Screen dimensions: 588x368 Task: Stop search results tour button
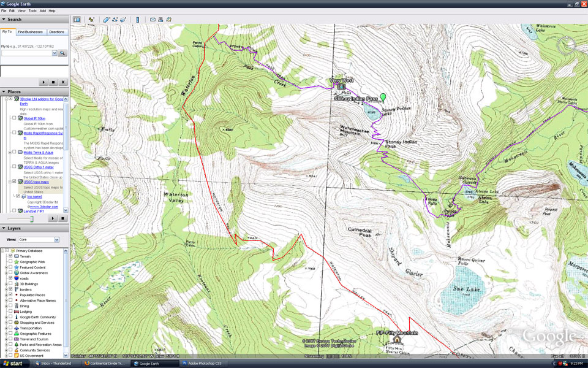point(53,82)
